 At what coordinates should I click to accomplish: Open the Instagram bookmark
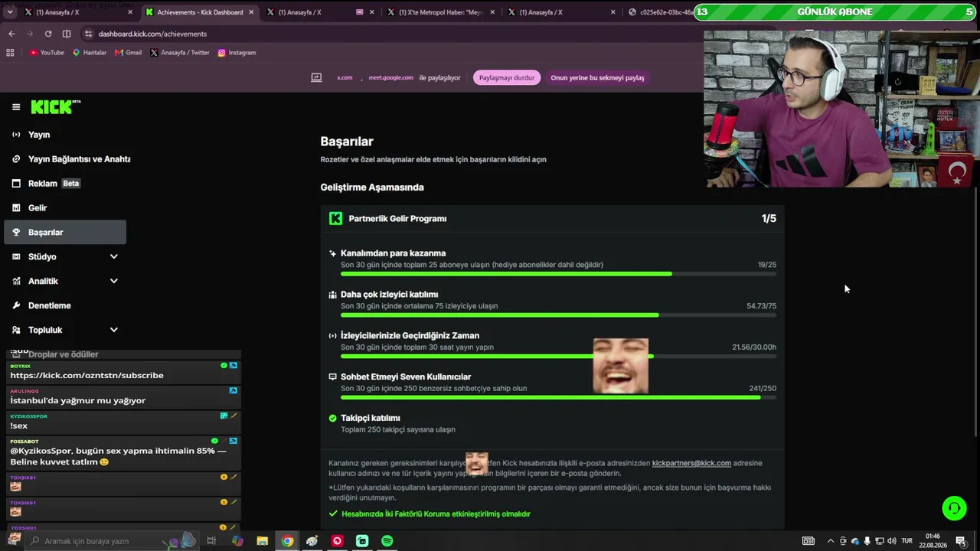[x=237, y=53]
